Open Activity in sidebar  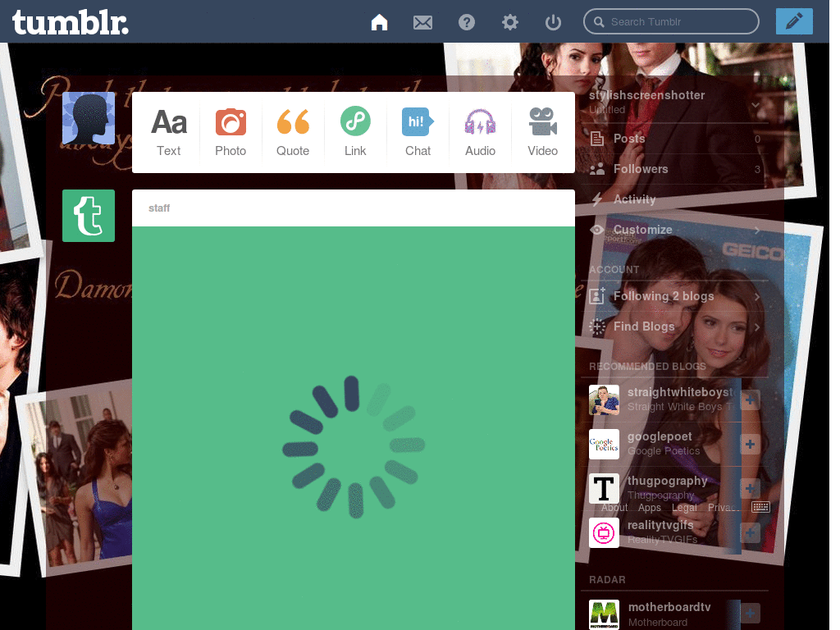(675, 199)
